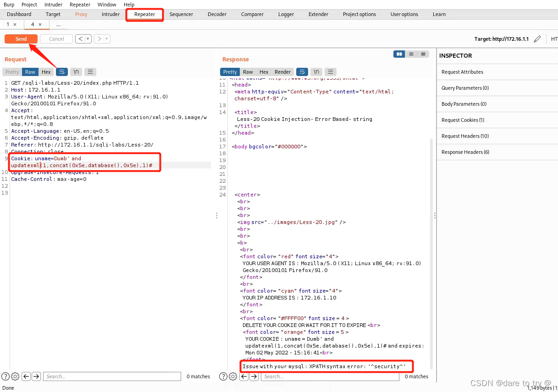Viewport: 558px width, 392px height.
Task: Switch to Decoder tab
Action: [217, 14]
